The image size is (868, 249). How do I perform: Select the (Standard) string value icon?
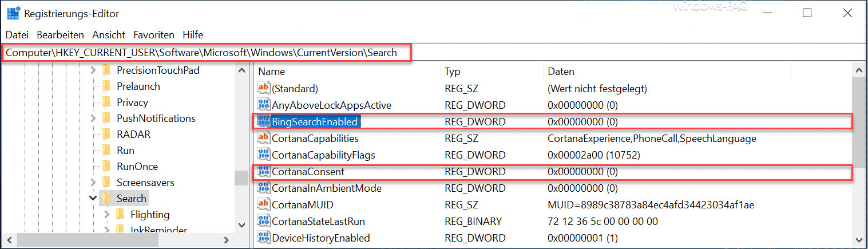click(x=264, y=88)
